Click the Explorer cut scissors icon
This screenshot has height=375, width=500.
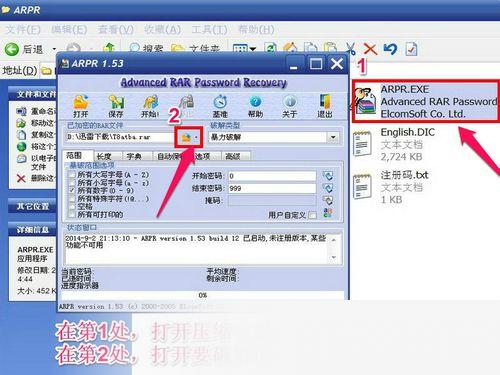(x=350, y=49)
